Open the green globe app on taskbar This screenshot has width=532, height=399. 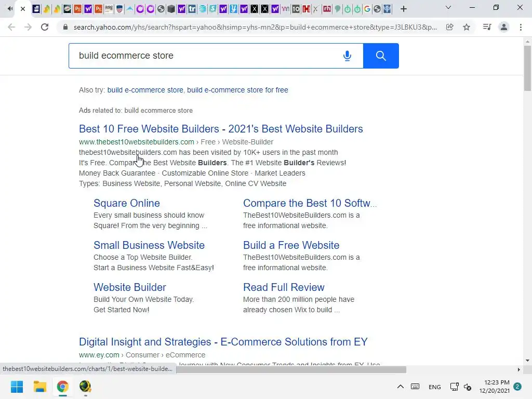point(85,387)
